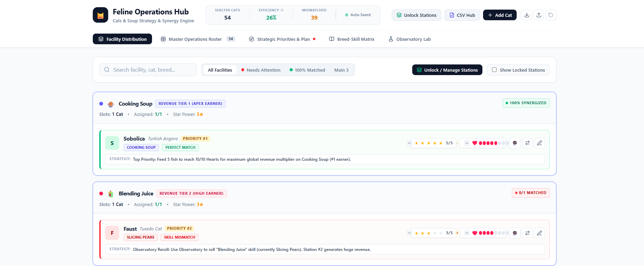Increase Faust's star rating with plus
This screenshot has height=266, width=644.
pos(457,233)
